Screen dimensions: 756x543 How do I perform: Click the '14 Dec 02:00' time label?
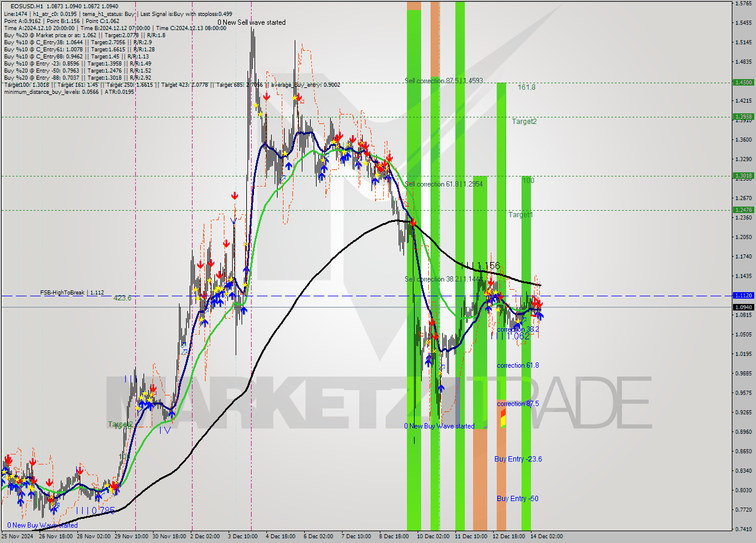(546, 537)
